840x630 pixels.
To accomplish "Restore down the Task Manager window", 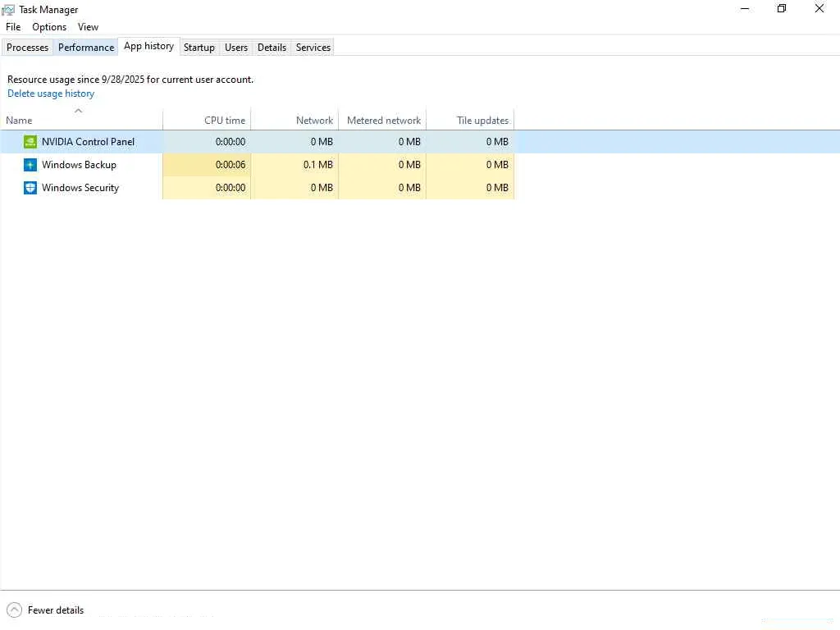I will 782,8.
